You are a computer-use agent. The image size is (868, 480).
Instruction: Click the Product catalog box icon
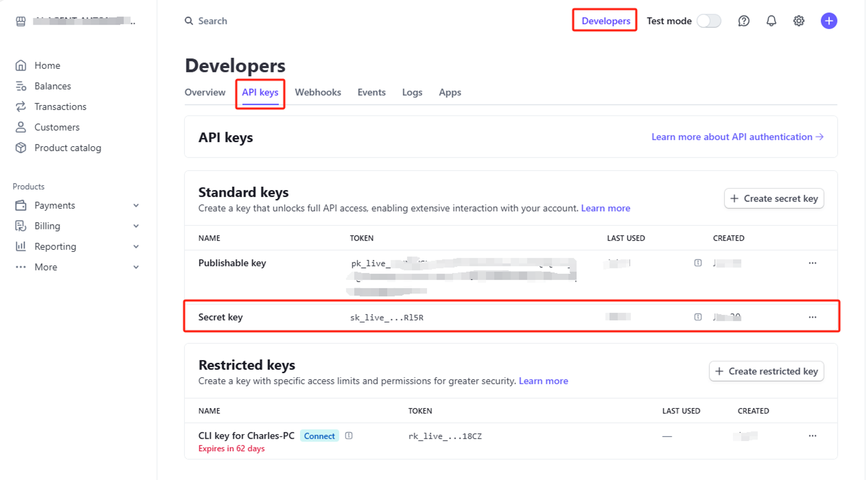point(21,148)
